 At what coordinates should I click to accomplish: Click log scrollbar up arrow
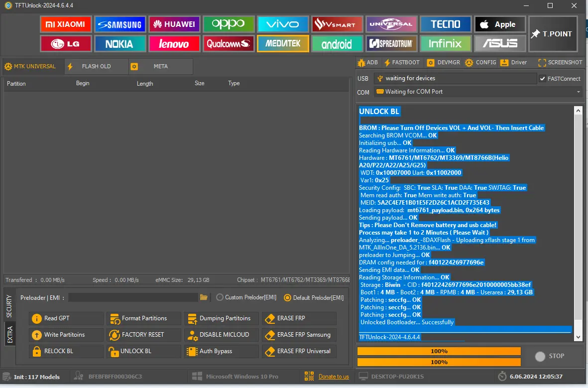[578, 110]
